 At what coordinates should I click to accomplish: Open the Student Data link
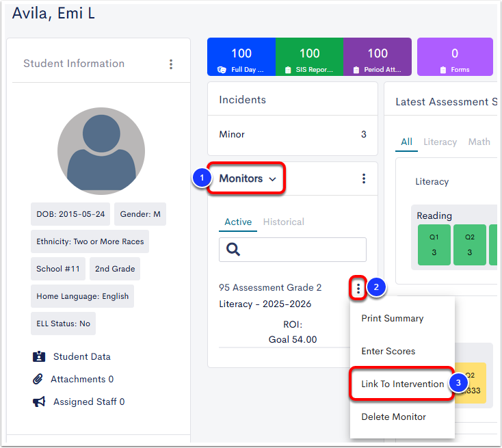[81, 356]
